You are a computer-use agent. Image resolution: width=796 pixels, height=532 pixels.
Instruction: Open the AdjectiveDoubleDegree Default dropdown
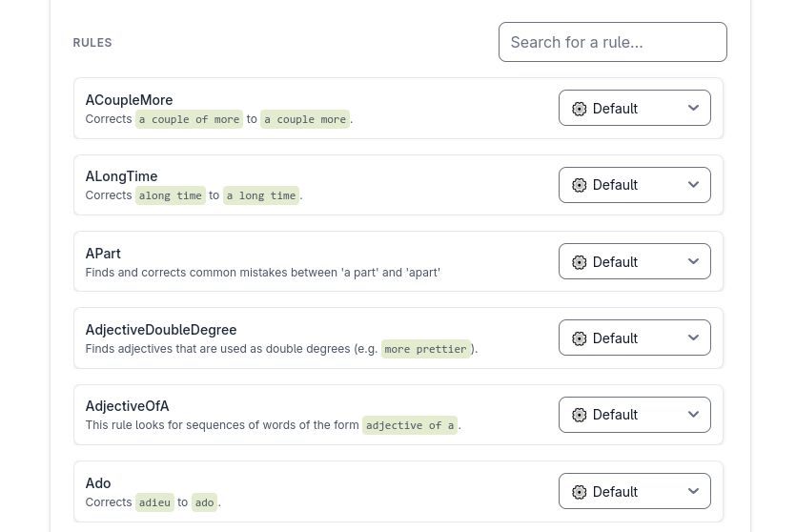click(635, 338)
